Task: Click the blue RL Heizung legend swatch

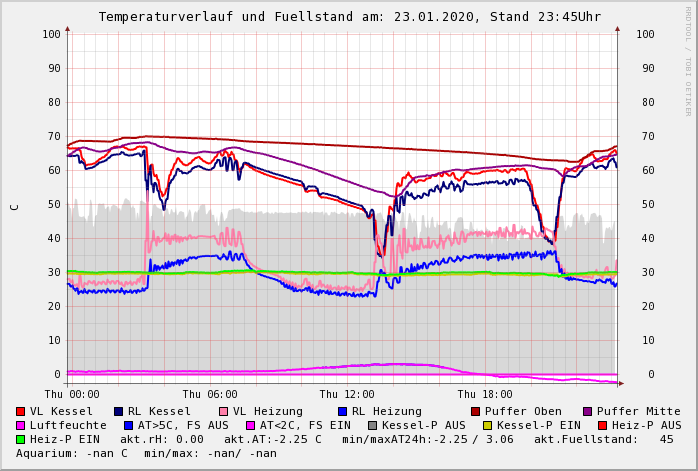Action: (x=342, y=411)
